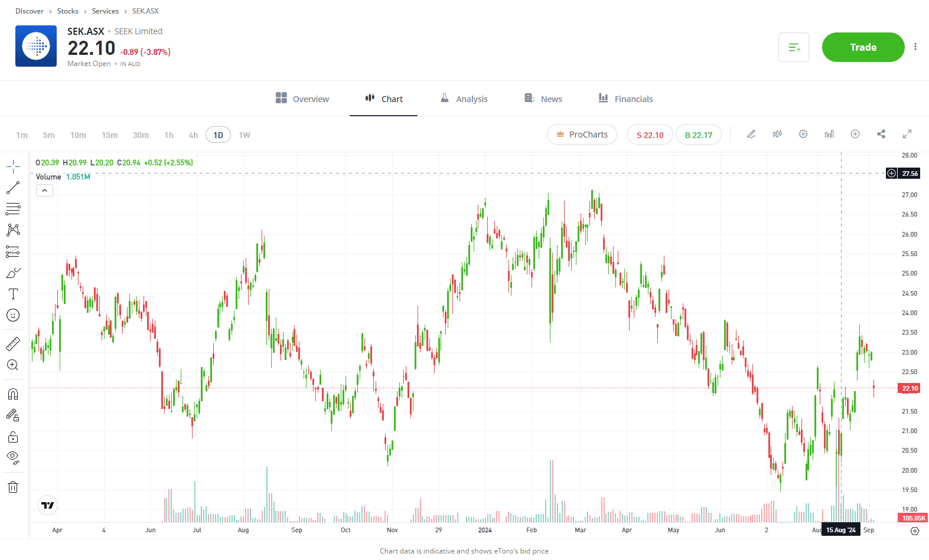929x560 pixels.
Task: Activate the zoom in tool
Action: click(x=13, y=365)
